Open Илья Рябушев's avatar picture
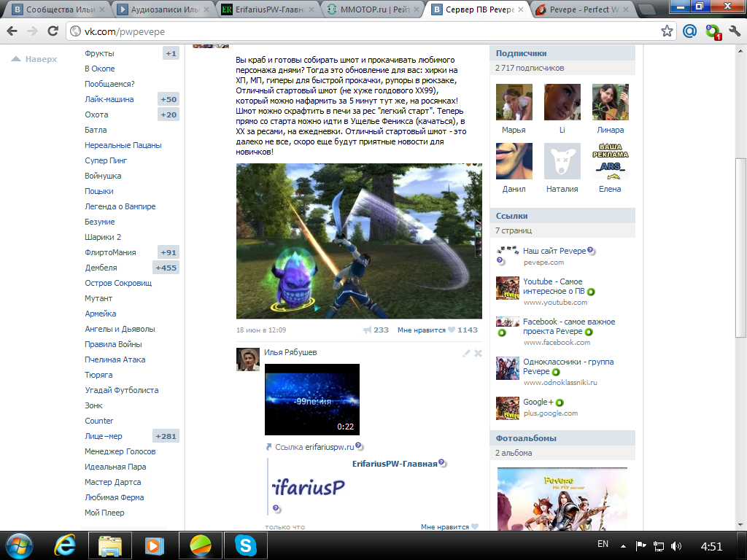 248,359
